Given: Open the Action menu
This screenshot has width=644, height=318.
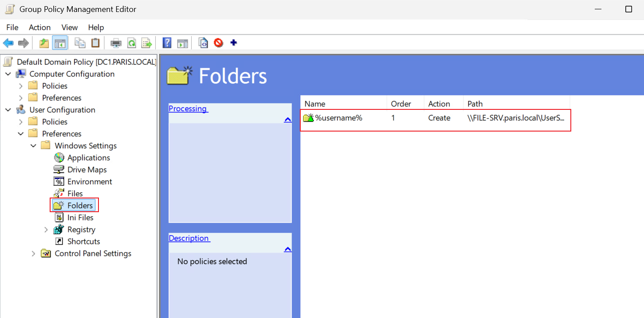Looking at the screenshot, I should click(x=40, y=27).
